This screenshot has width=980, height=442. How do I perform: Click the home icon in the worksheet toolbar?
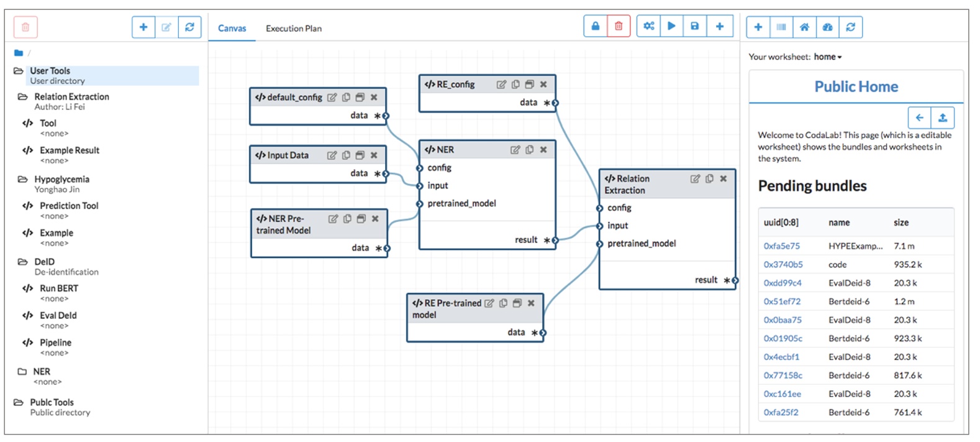(x=804, y=27)
